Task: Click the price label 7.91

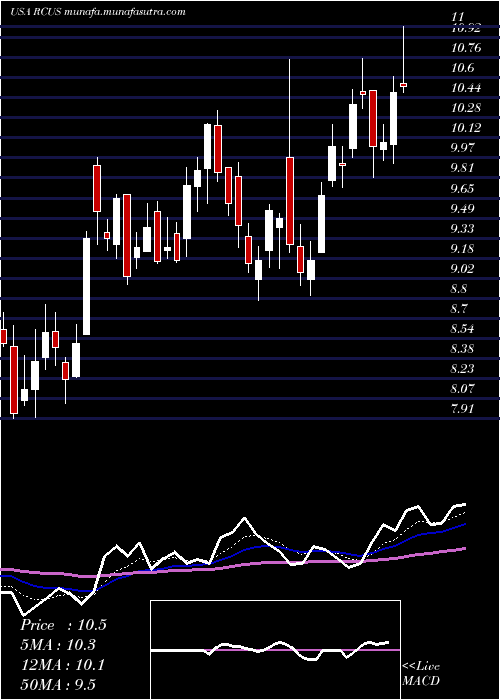Action: point(463,409)
